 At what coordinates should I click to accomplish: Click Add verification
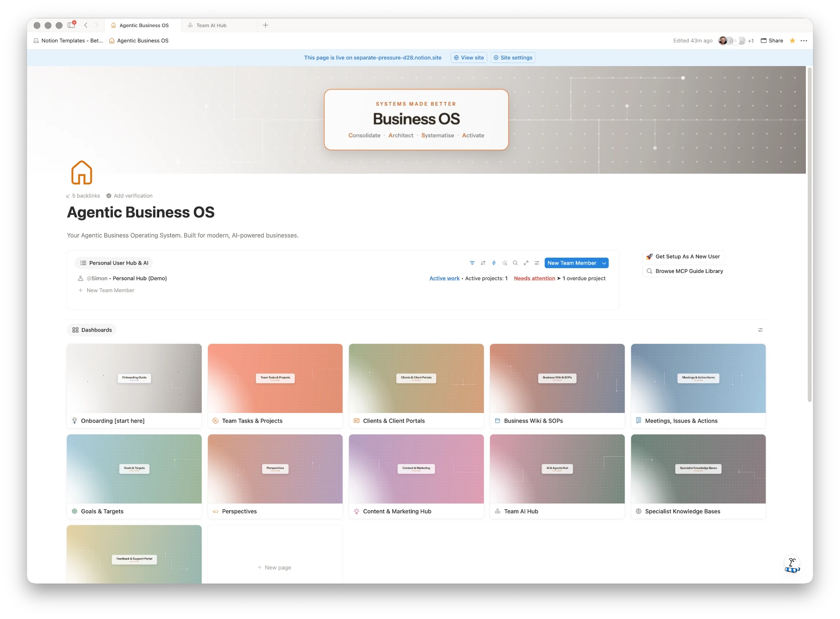(129, 196)
